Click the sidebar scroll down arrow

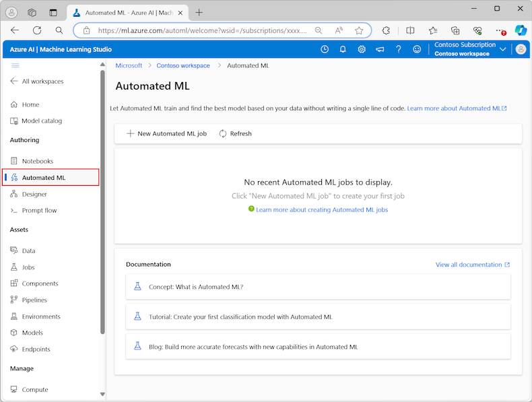102,394
